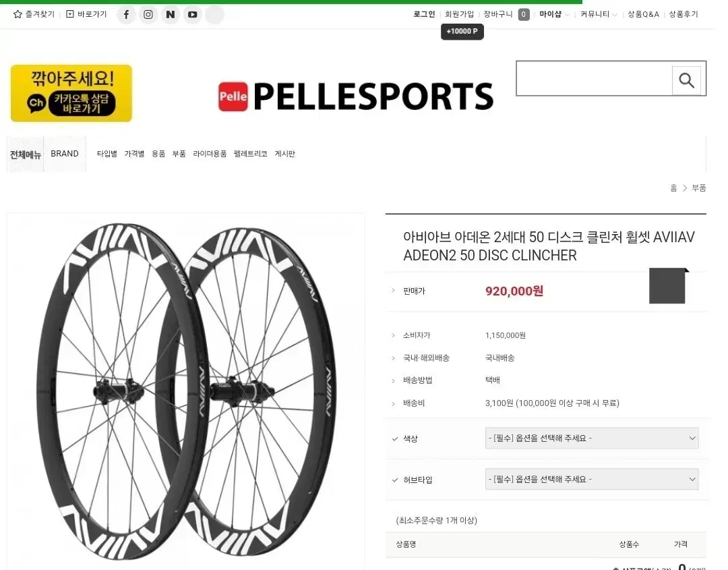
Task: Open the 허브타입 option dropdown
Action: click(591, 479)
